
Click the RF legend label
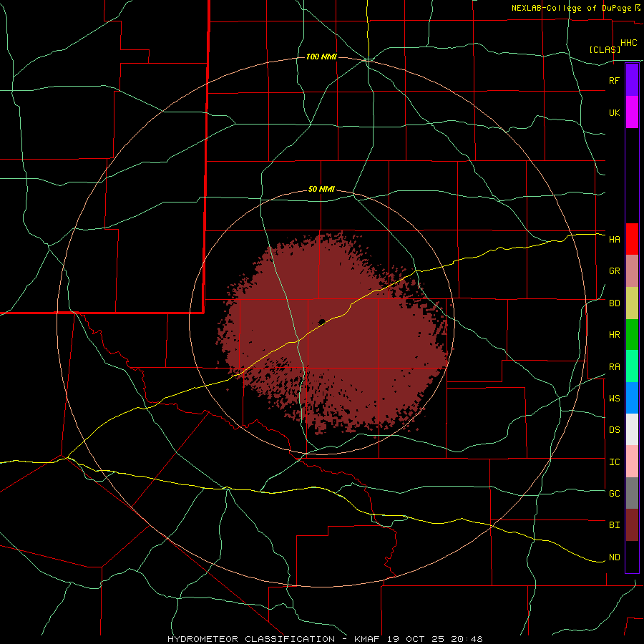[614, 80]
